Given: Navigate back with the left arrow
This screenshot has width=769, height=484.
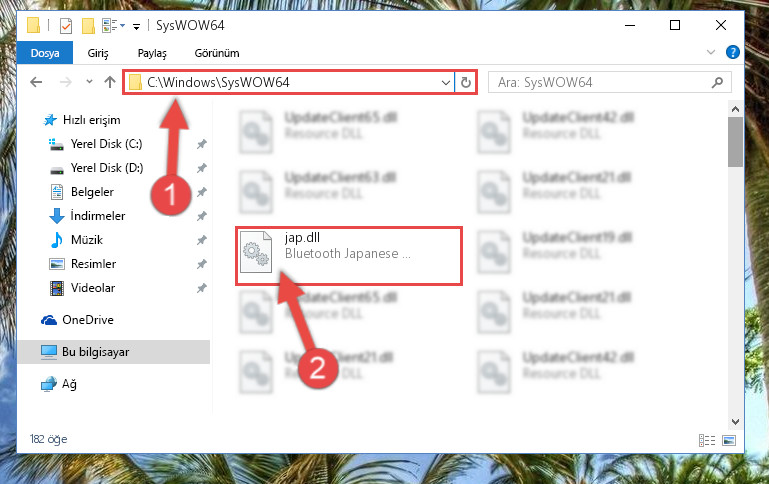Looking at the screenshot, I should [36, 82].
